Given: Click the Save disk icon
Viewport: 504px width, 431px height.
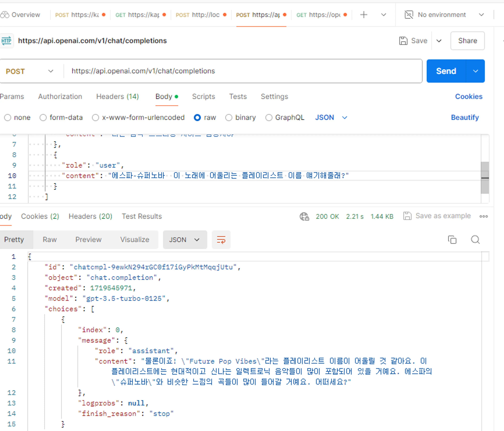Looking at the screenshot, I should tap(403, 41).
